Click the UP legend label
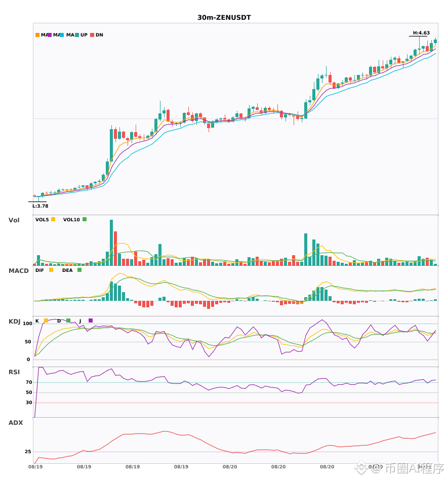 click(x=84, y=35)
